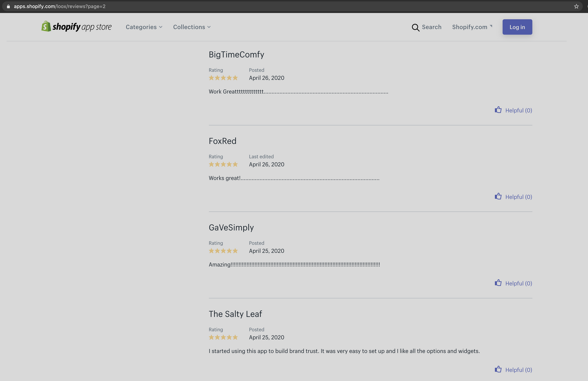The image size is (588, 381).
Task: Click the Shopify bag logo icon
Action: pyautogui.click(x=46, y=26)
